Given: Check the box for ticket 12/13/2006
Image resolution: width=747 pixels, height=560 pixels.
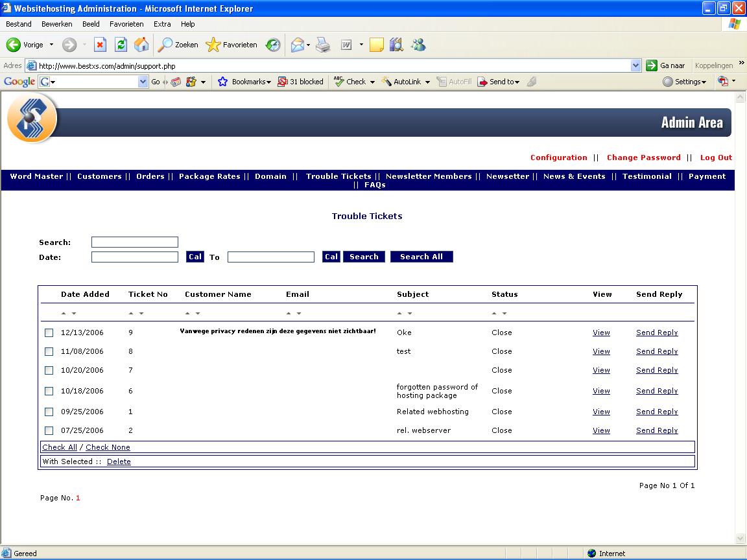Looking at the screenshot, I should coord(49,333).
